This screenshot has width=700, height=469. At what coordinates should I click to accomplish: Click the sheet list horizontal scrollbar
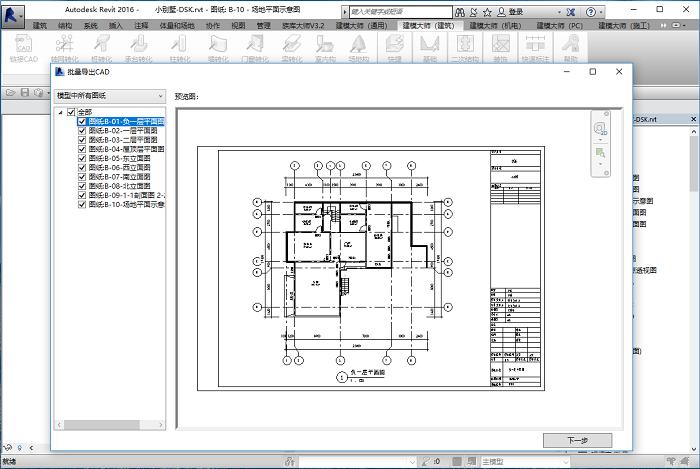(102, 425)
